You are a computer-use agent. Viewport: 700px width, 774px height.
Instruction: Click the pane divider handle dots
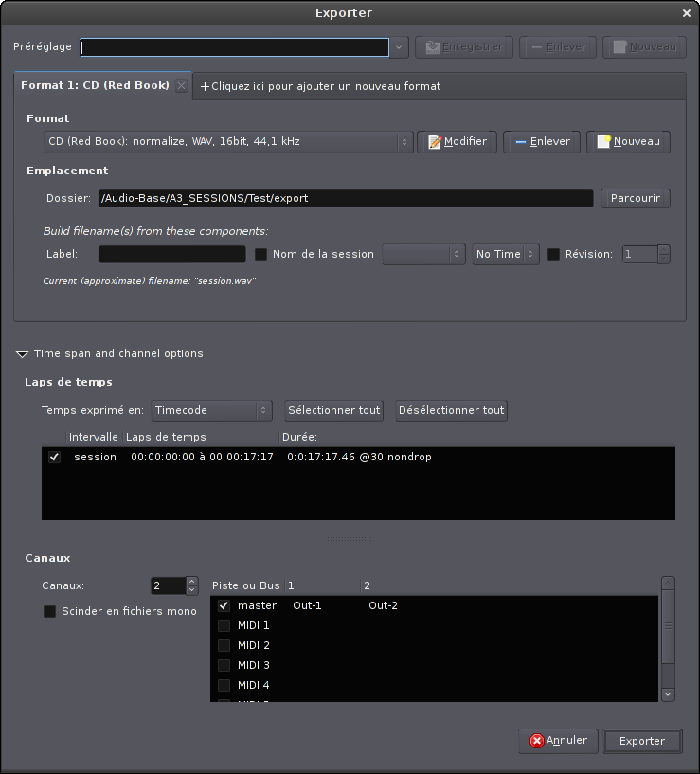(350, 539)
